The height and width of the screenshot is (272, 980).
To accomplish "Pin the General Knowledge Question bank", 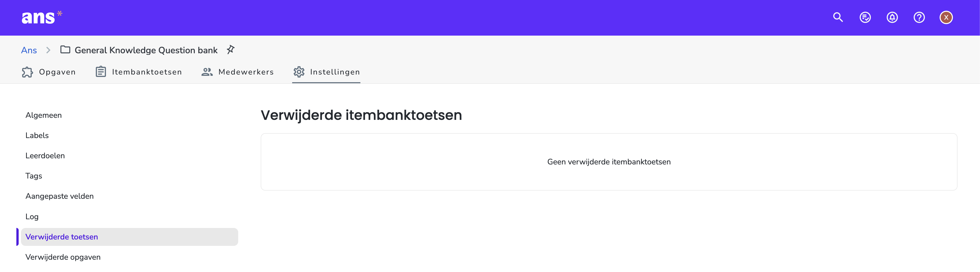I will 231,49.
